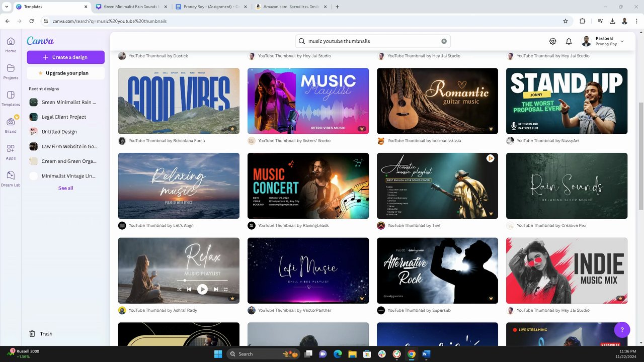Open creator VectorPanther link
This screenshot has width=644, height=362.
(316, 310)
